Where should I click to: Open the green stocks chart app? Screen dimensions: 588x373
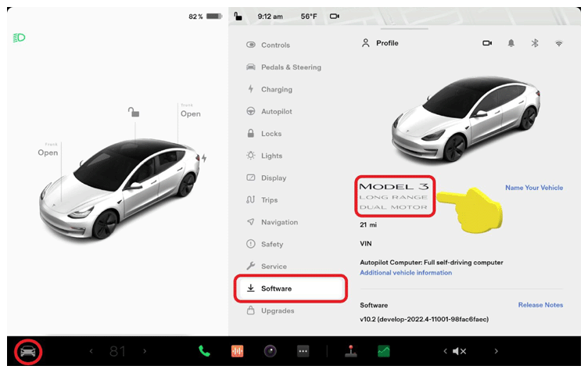coord(384,351)
